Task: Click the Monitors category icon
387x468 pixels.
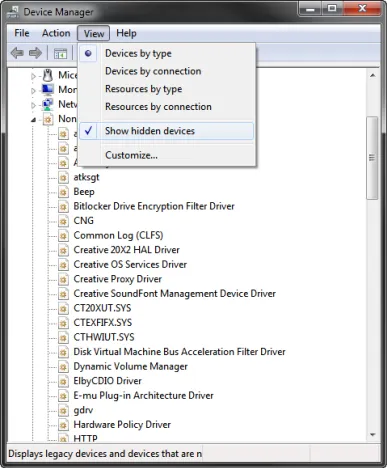Action: [x=48, y=90]
